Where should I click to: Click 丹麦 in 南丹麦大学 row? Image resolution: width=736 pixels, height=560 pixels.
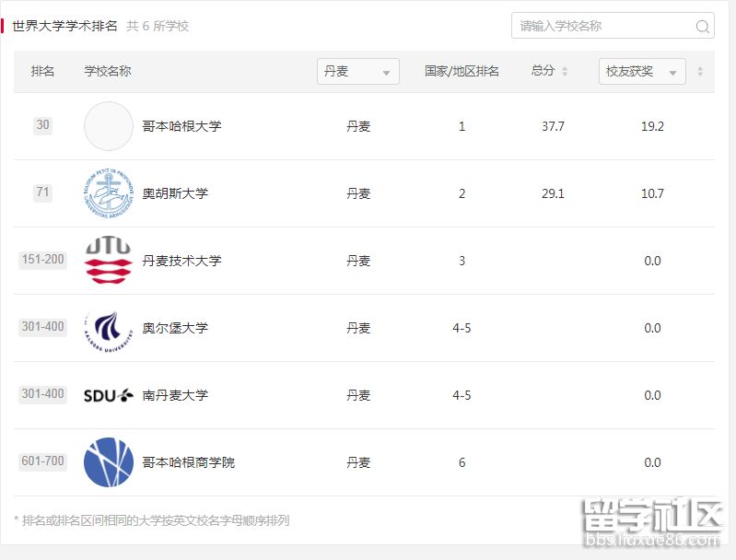tap(358, 395)
